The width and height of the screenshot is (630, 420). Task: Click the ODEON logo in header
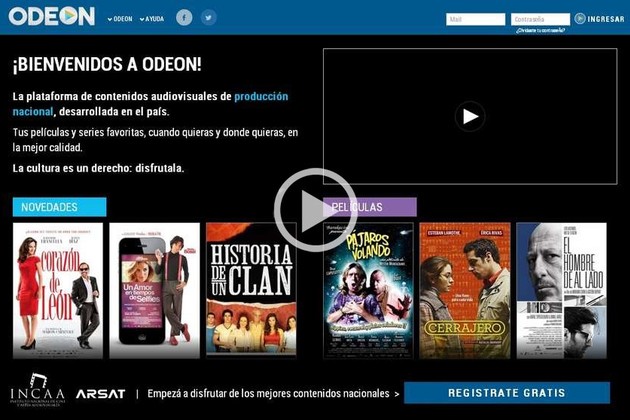coord(52,17)
